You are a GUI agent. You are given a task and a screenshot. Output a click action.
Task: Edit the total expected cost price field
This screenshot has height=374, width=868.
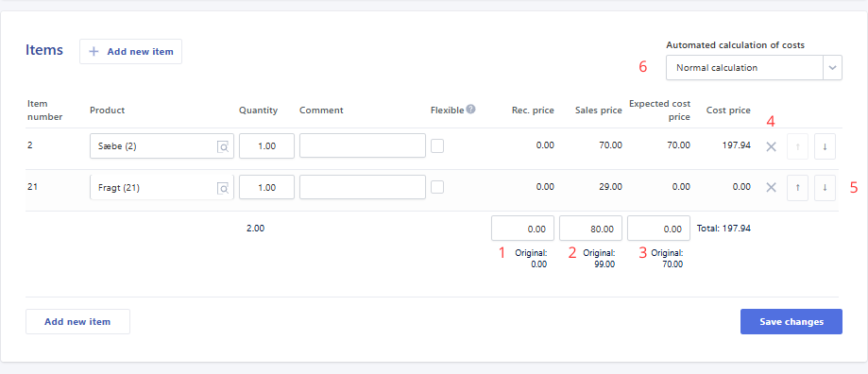tap(658, 229)
